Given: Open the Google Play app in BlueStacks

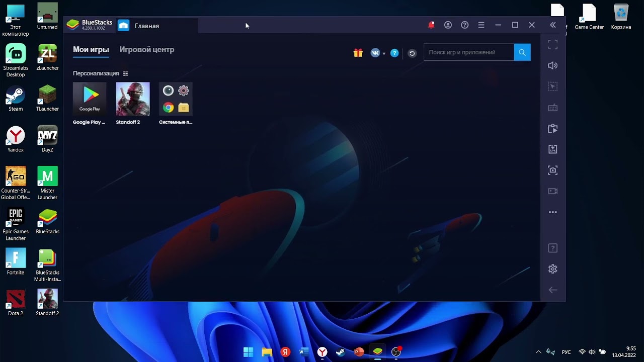Looking at the screenshot, I should (90, 99).
